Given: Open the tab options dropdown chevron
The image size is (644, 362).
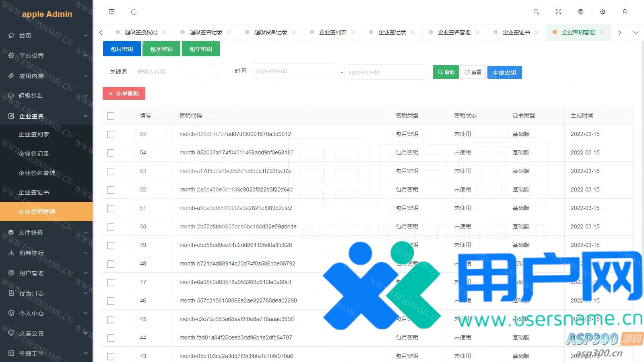Looking at the screenshot, I should [636, 33].
